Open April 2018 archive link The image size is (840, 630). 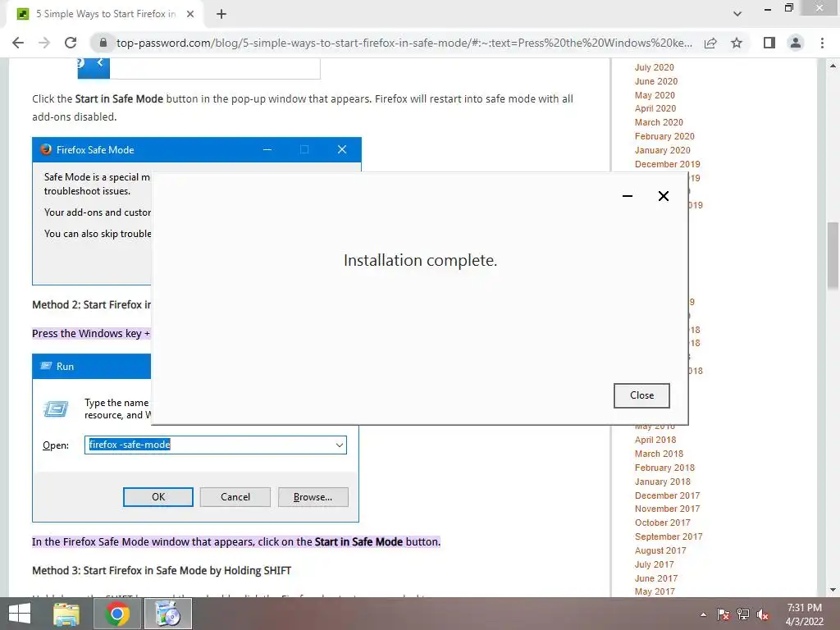click(x=655, y=440)
